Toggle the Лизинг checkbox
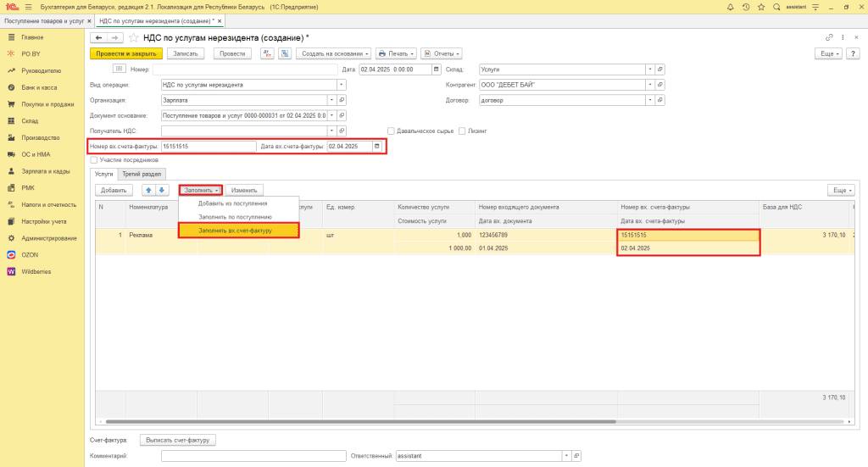 point(462,131)
